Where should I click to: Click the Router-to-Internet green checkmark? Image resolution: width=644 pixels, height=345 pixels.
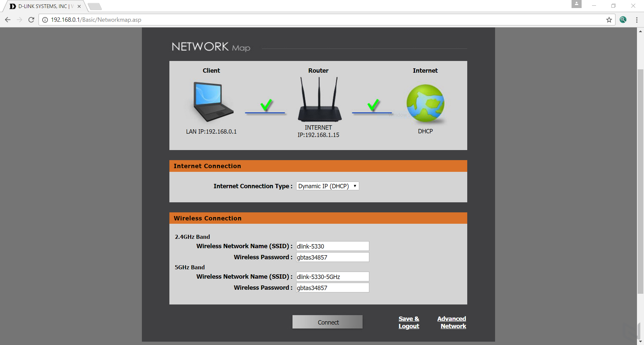point(373,105)
